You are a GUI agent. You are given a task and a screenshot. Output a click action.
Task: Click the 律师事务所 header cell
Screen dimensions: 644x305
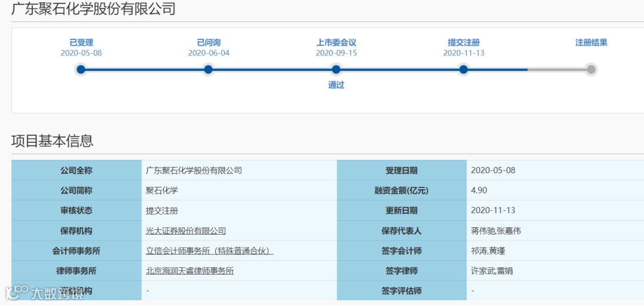pyautogui.click(x=76, y=271)
